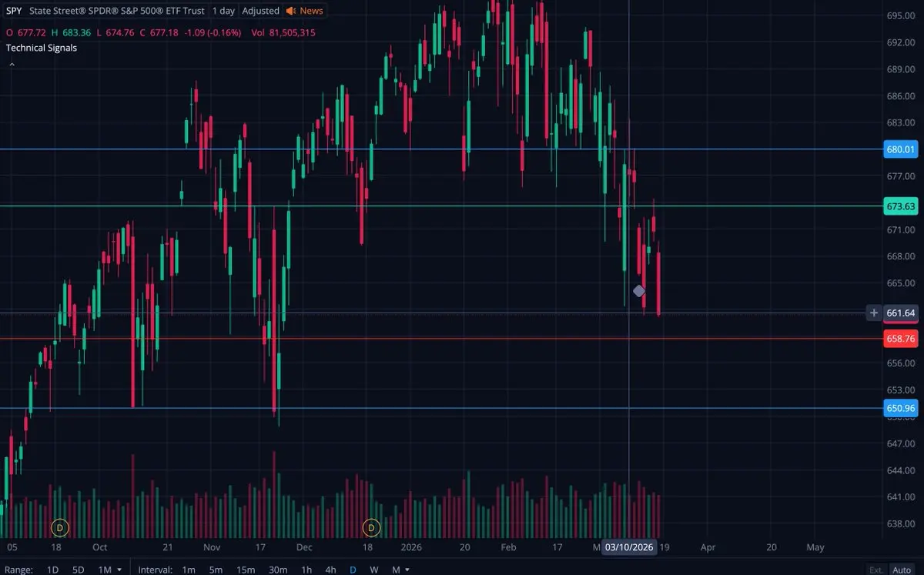Click the H 683.36 high value
This screenshot has width=924, height=575.
(x=72, y=33)
